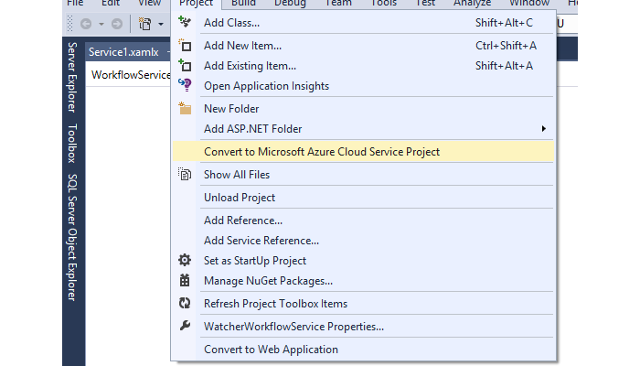This screenshot has height=366, width=640.
Task: Open the navigate backward history dropdown arrow
Action: point(101,24)
